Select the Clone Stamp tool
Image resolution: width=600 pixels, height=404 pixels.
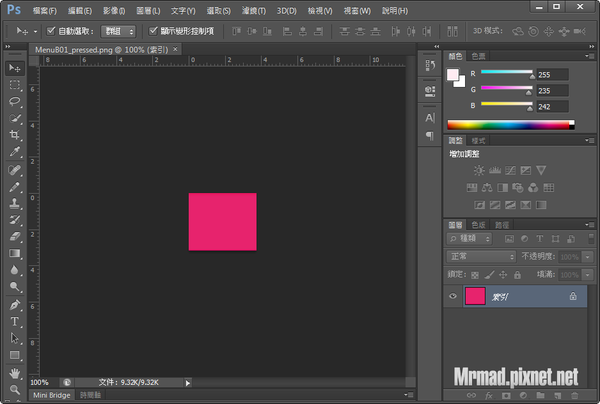pos(15,203)
